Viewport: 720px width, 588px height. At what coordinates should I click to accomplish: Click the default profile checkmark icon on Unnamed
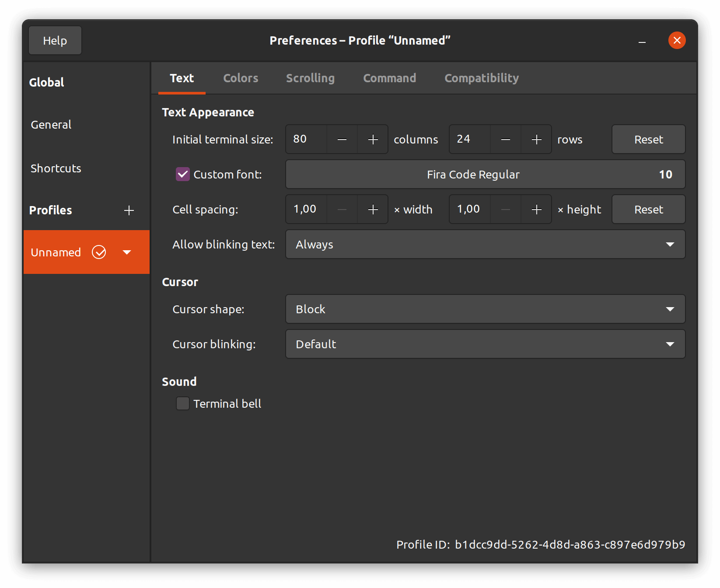pos(99,252)
